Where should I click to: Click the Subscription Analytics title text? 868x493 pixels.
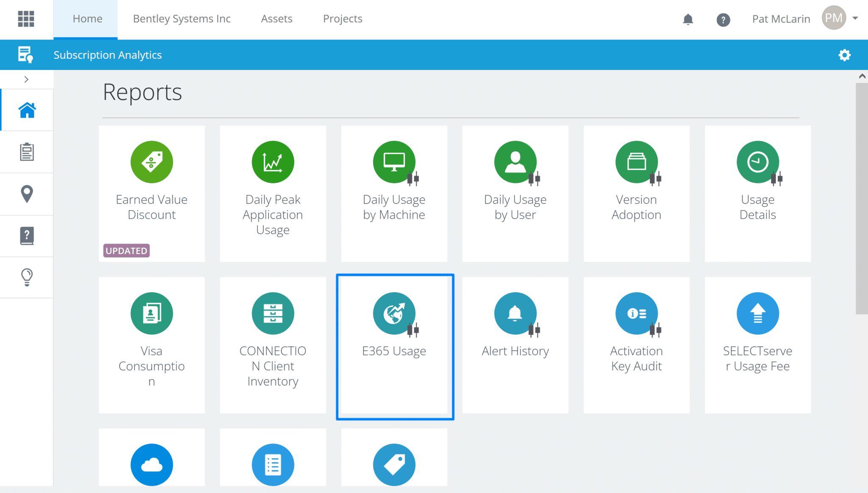108,55
